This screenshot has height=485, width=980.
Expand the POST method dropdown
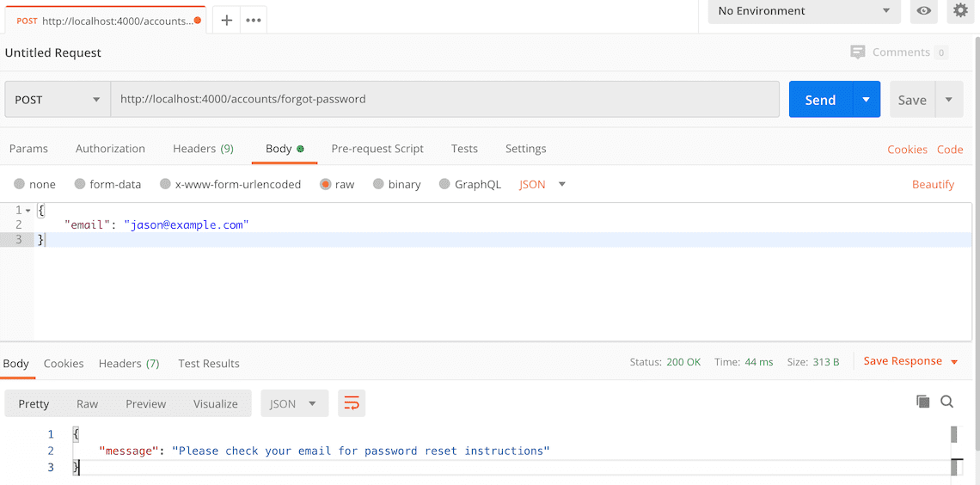point(58,100)
